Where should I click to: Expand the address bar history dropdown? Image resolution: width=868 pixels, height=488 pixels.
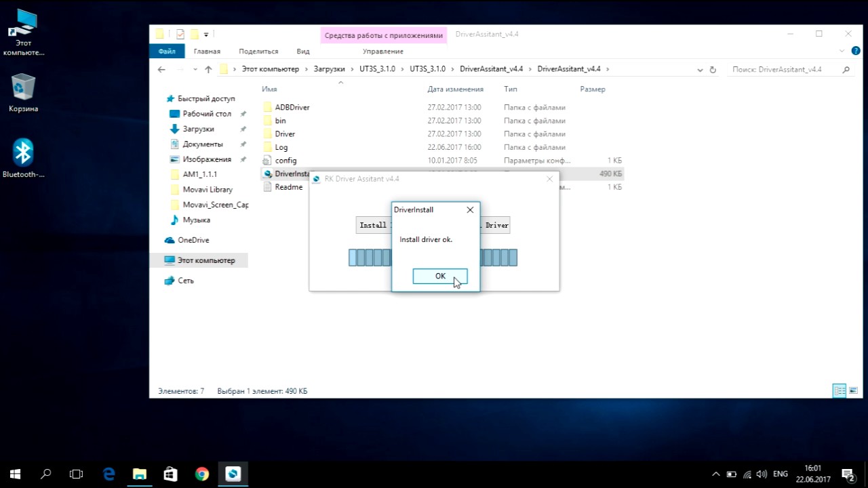[700, 69]
